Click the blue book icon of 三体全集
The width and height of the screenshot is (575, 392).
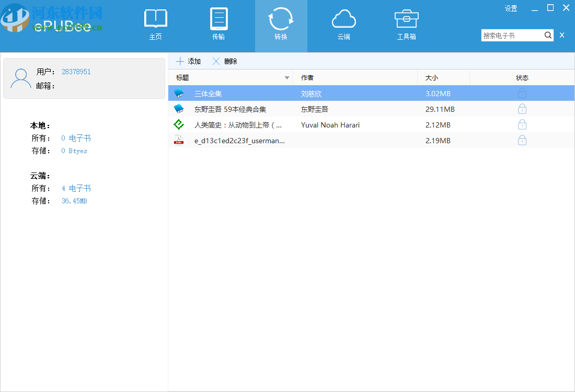(179, 93)
